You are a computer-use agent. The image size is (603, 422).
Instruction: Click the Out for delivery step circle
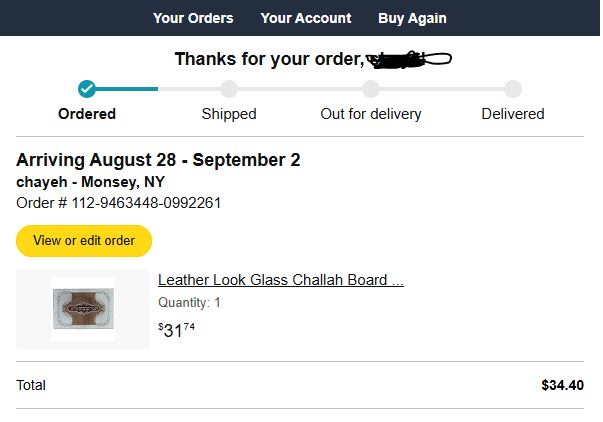pos(371,89)
